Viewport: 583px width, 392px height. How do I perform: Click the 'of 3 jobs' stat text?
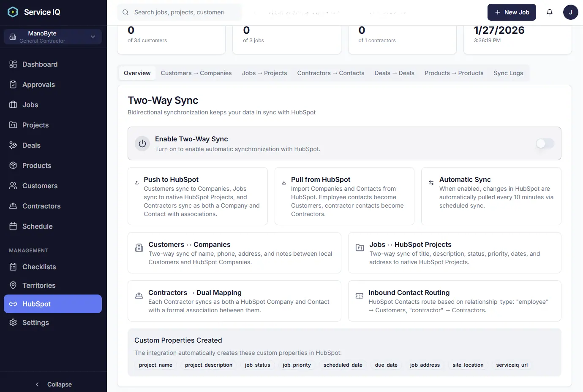(253, 41)
